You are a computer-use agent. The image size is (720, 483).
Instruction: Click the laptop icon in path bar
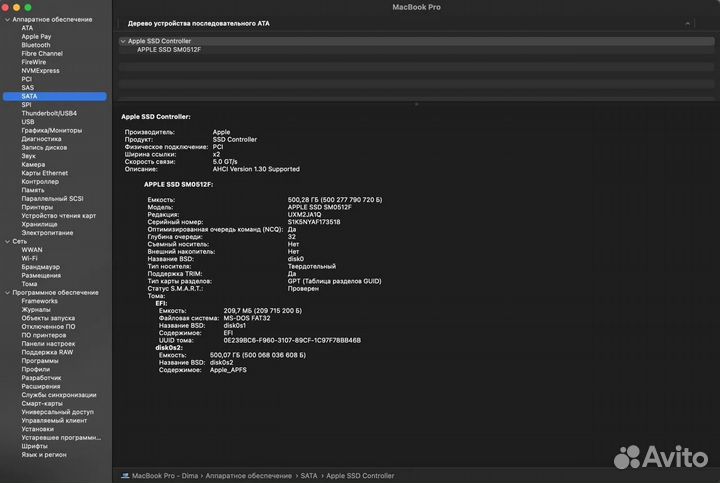click(x=125, y=476)
